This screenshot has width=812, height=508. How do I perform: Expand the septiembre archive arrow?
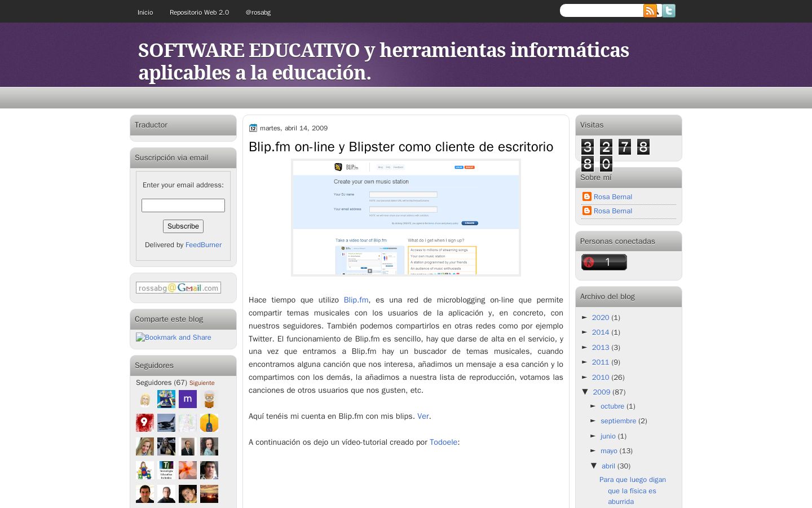coord(594,421)
